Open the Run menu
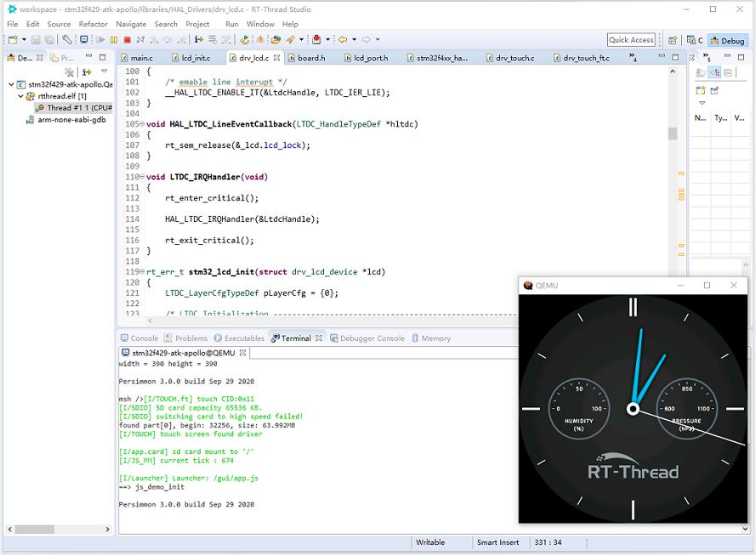Viewport: 756px width, 555px height. coord(232,24)
